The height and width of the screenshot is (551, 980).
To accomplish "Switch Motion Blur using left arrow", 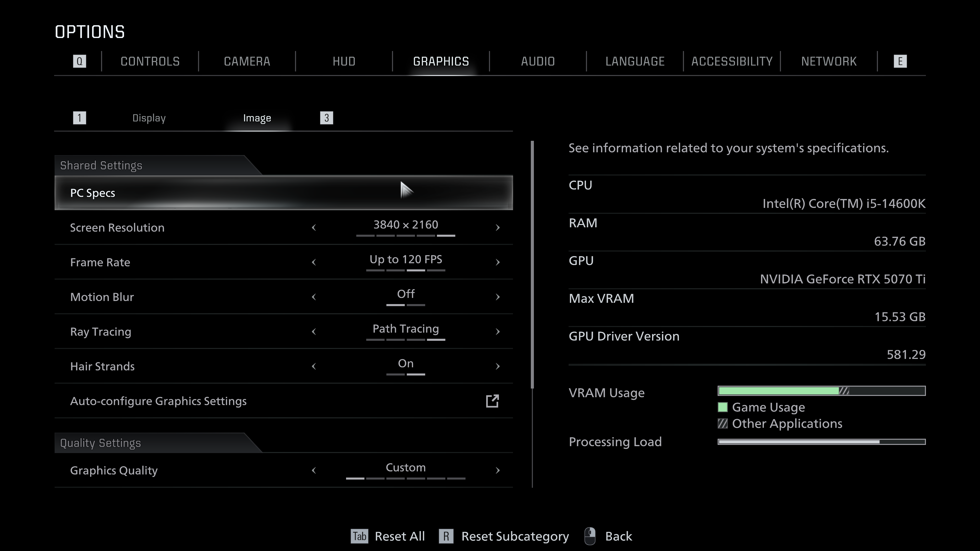I will 314,297.
